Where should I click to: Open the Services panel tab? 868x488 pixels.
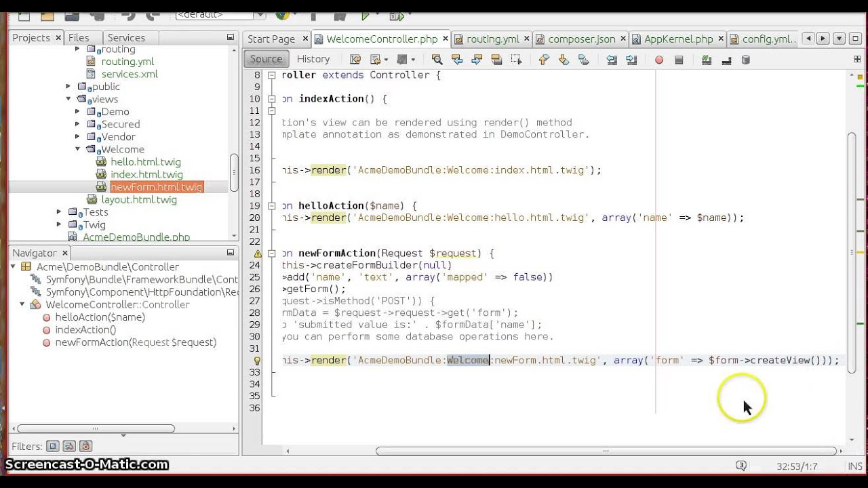(x=126, y=38)
